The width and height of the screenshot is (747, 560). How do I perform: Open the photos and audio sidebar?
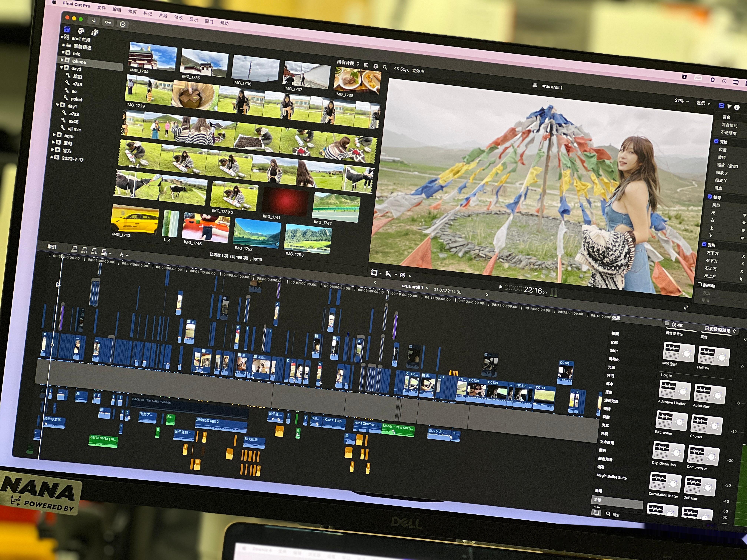81,31
